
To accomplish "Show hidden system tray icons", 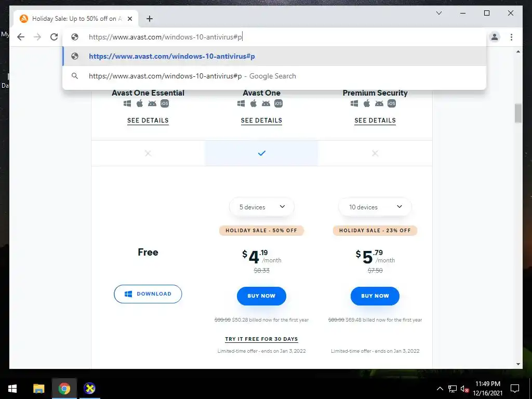I will pos(440,389).
